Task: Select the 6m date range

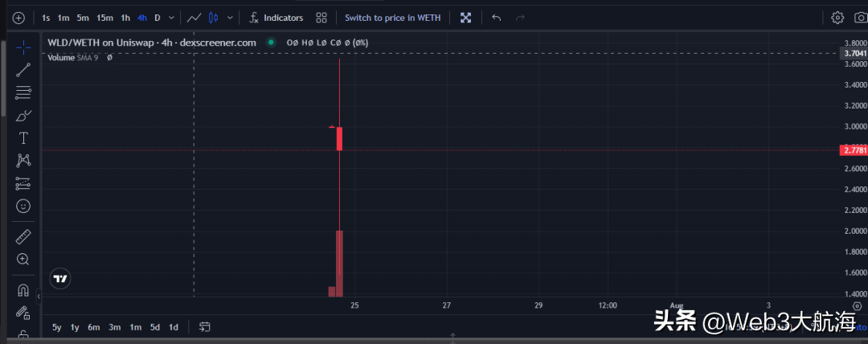Action: tap(94, 327)
